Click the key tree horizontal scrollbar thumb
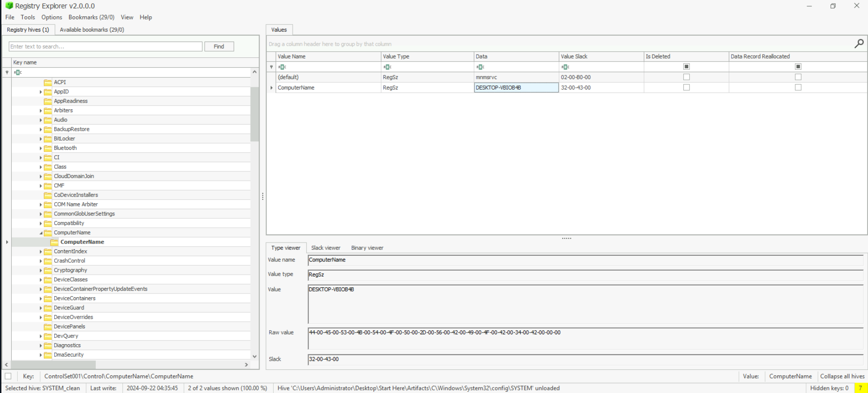This screenshot has height=393, width=868. pyautogui.click(x=53, y=365)
